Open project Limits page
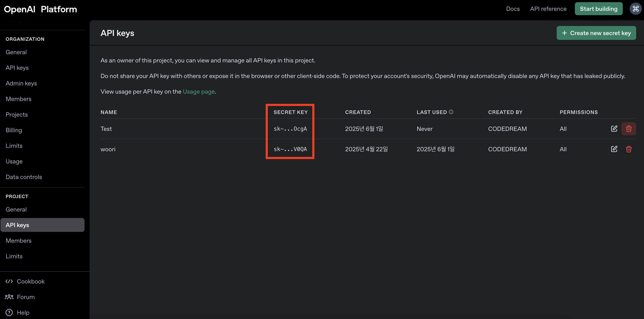The image size is (644, 319). 14,256
